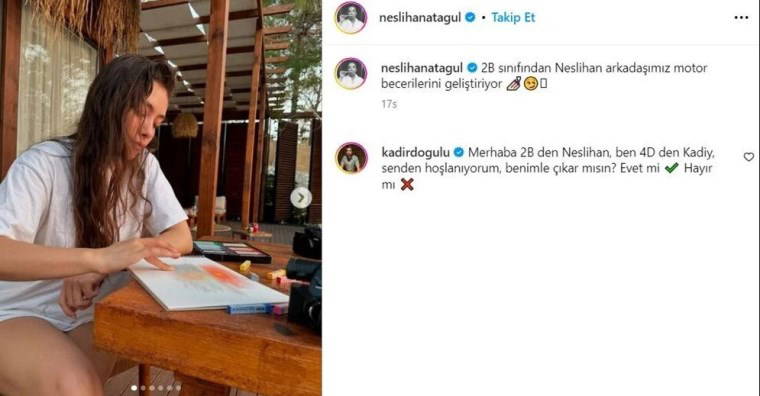The height and width of the screenshot is (396, 760).
Task: Open the three-dot more options menu
Action: coord(741,17)
